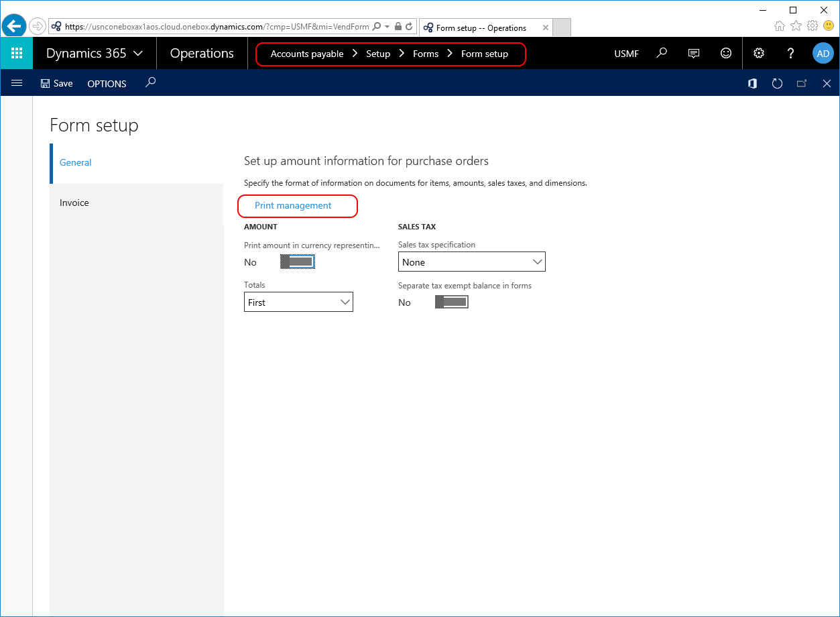Image resolution: width=840 pixels, height=617 pixels.
Task: Click the browser forward arrow button
Action: pos(38,27)
